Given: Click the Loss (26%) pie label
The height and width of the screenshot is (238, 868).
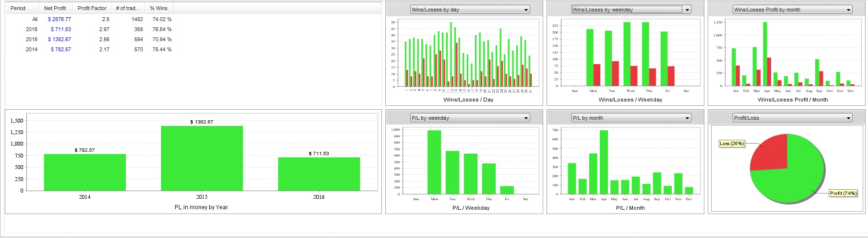Looking at the screenshot, I should [x=732, y=143].
